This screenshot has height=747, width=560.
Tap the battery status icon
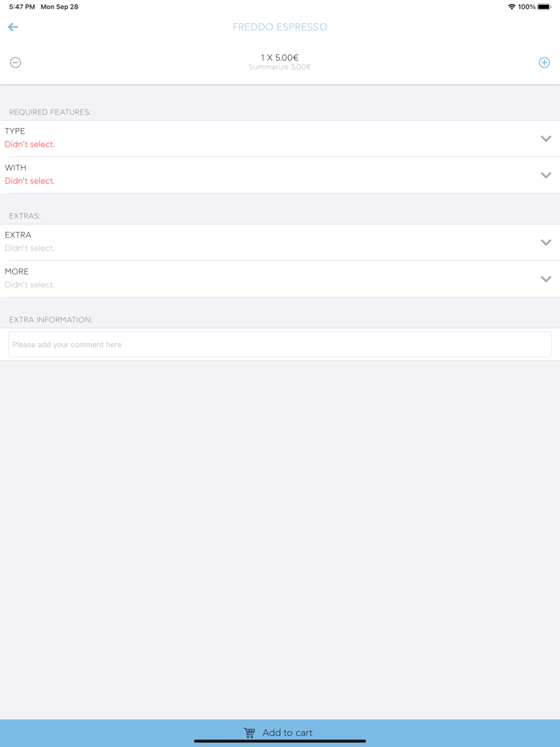click(x=544, y=6)
